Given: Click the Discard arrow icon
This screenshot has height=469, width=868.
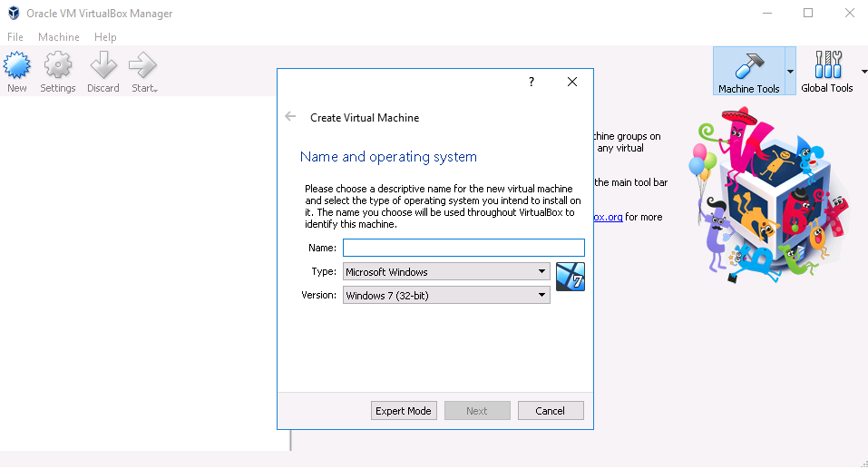Looking at the screenshot, I should [103, 66].
